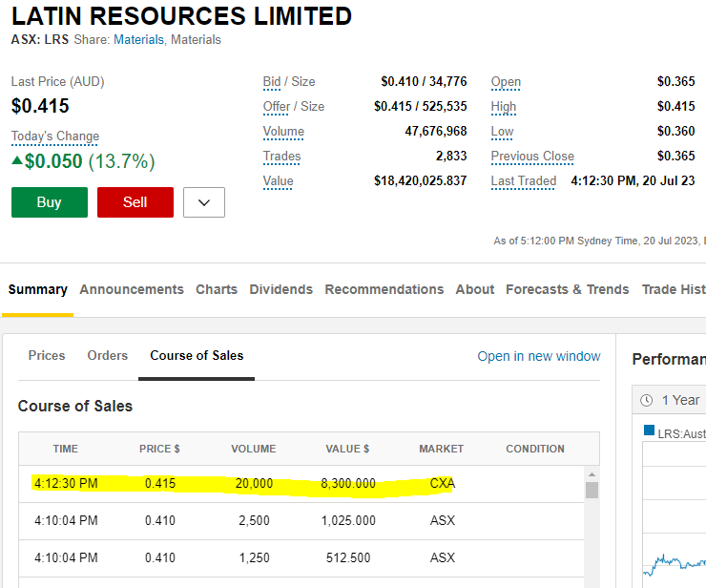Image resolution: width=706 pixels, height=588 pixels.
Task: Click the 8,300.000 value cell
Action: pos(348,483)
